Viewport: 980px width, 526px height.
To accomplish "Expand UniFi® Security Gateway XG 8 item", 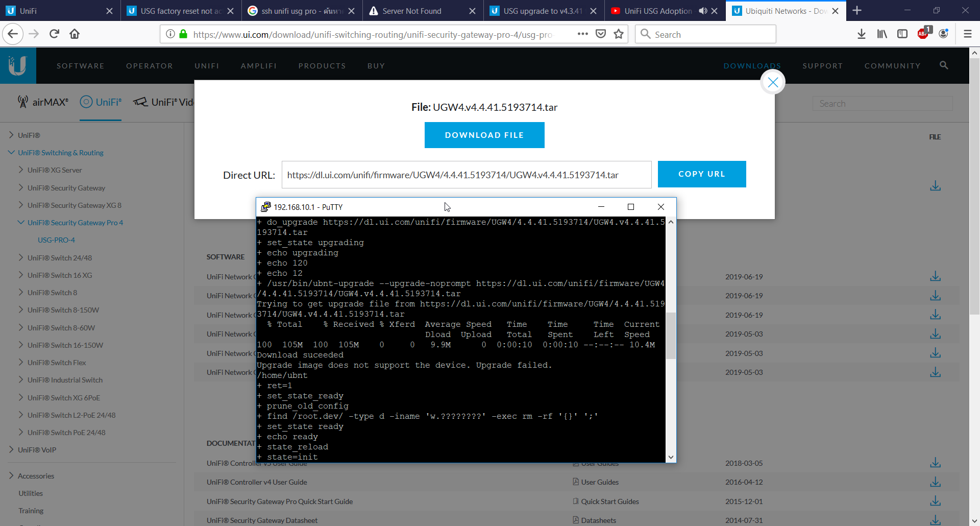I will [x=21, y=205].
